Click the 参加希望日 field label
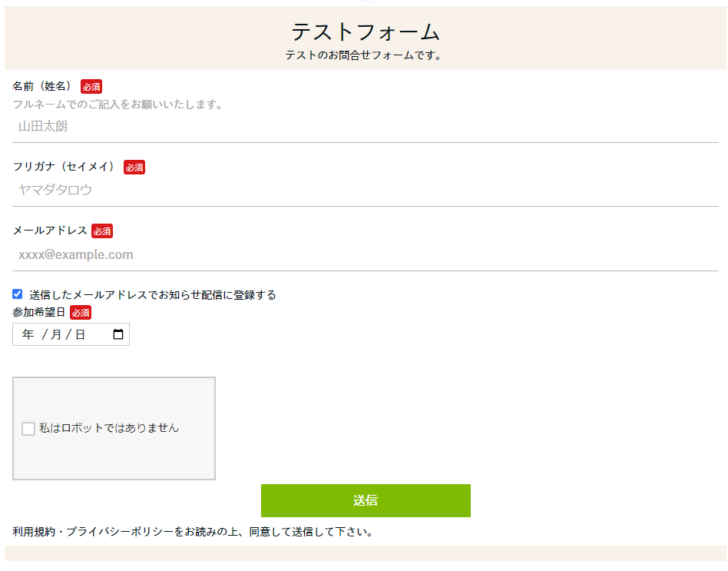The image size is (728, 571). [39, 312]
